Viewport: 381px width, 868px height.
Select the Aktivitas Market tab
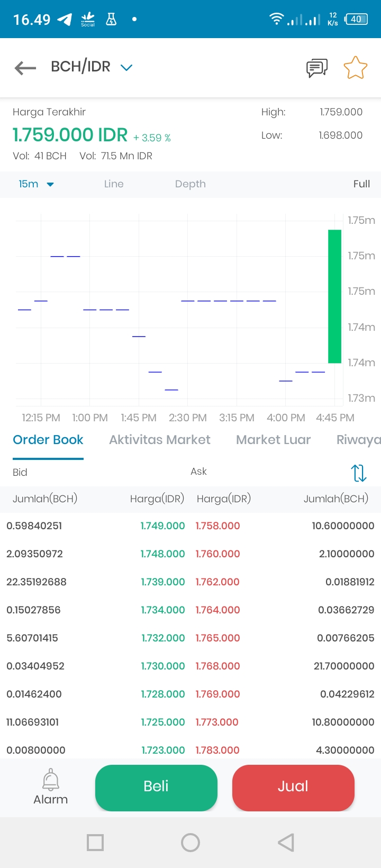coord(160,440)
